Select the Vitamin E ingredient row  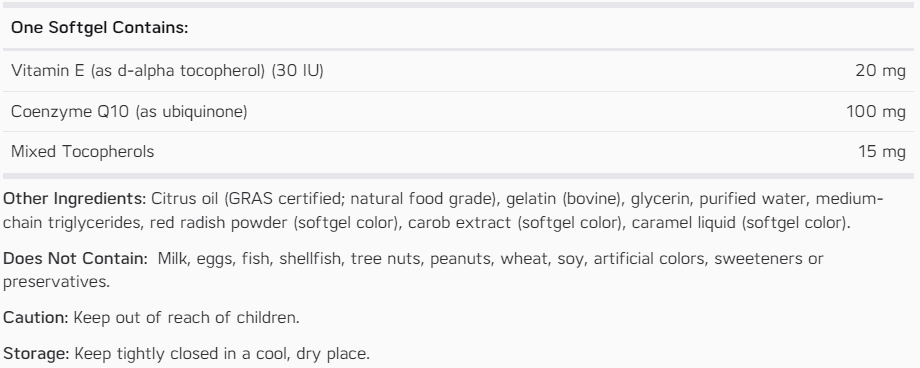(458, 71)
